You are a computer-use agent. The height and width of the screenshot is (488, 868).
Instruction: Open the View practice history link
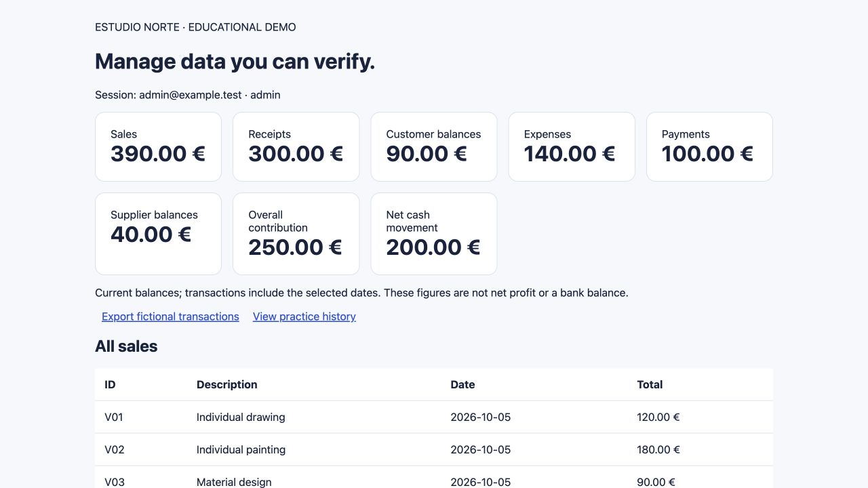304,317
